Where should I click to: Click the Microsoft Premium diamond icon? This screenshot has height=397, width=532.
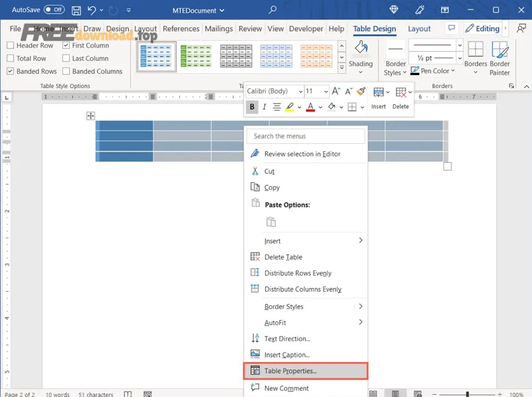(x=394, y=10)
